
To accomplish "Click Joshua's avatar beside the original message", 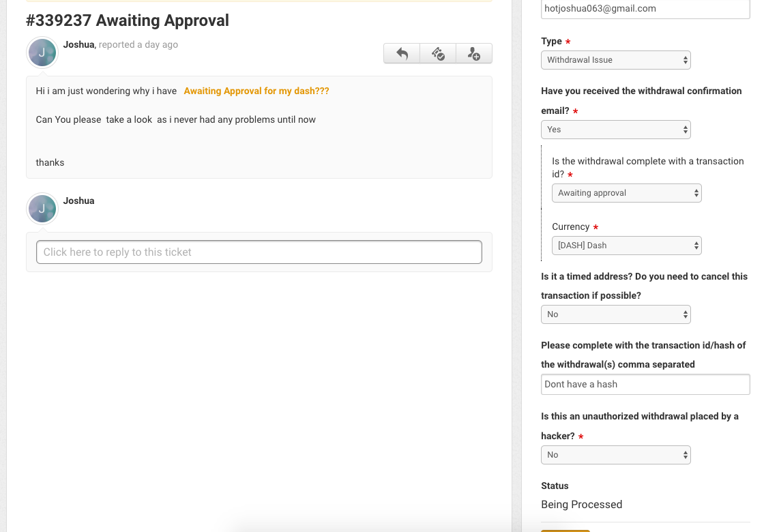I will coord(42,53).
